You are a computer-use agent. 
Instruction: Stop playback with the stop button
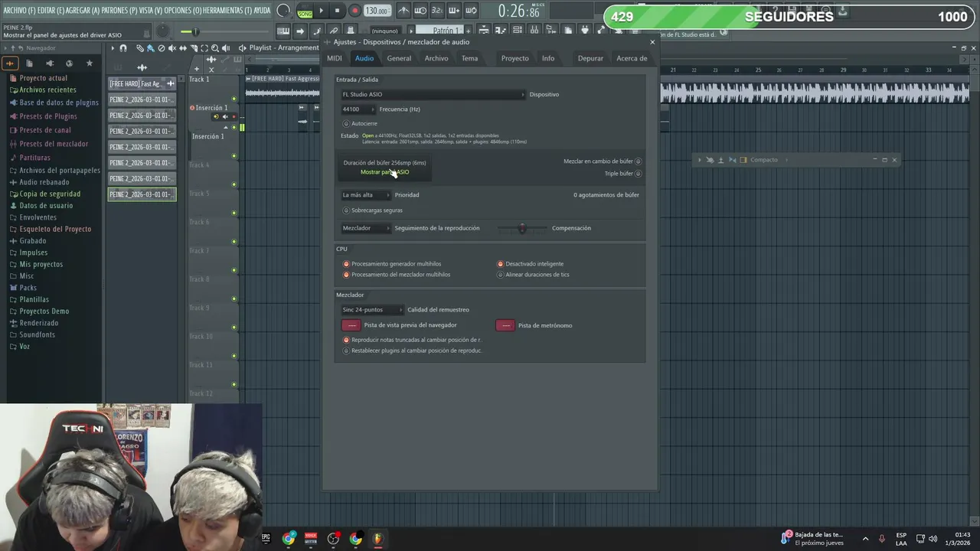[x=337, y=11]
